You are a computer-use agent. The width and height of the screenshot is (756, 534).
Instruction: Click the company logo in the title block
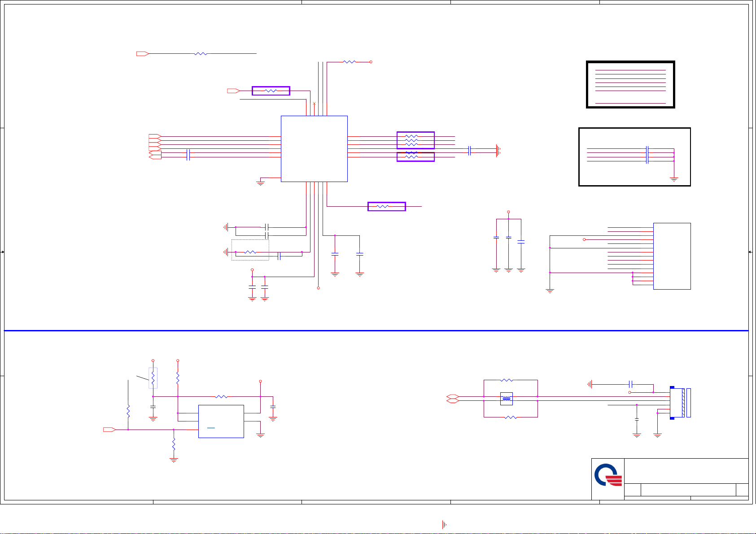coord(608,475)
